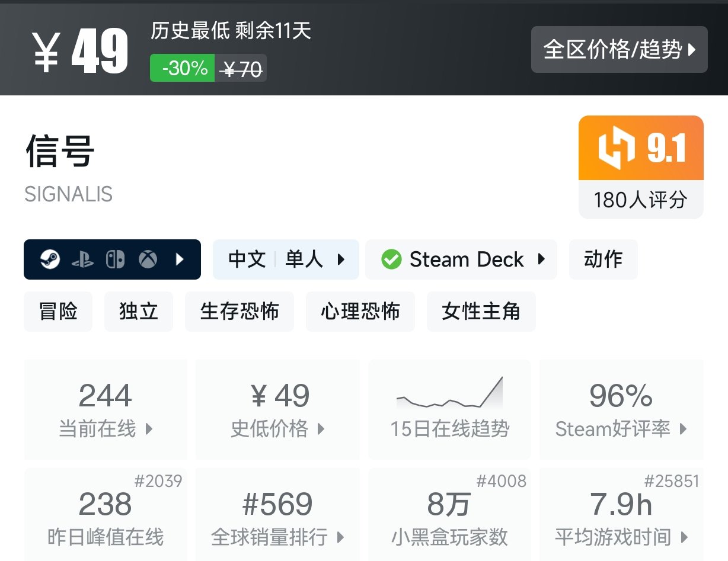Expand the platforms list arrow

click(180, 259)
